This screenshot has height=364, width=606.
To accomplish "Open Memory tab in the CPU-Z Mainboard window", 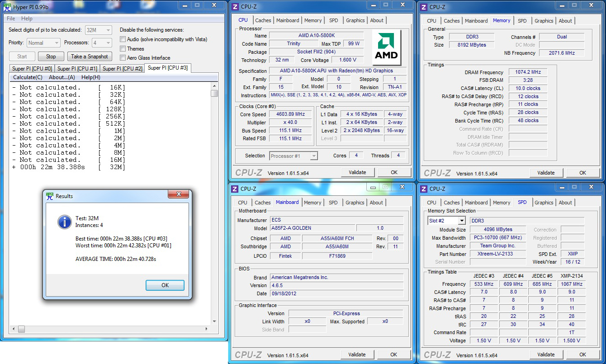I will [x=312, y=203].
